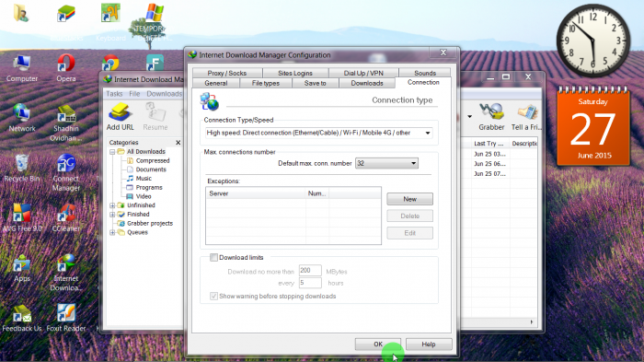This screenshot has height=362, width=644.
Task: Click the Help button
Action: 429,344
